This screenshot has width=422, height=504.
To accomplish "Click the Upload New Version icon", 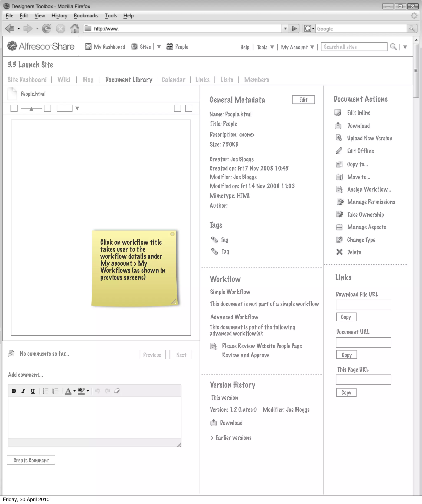I will pyautogui.click(x=339, y=138).
